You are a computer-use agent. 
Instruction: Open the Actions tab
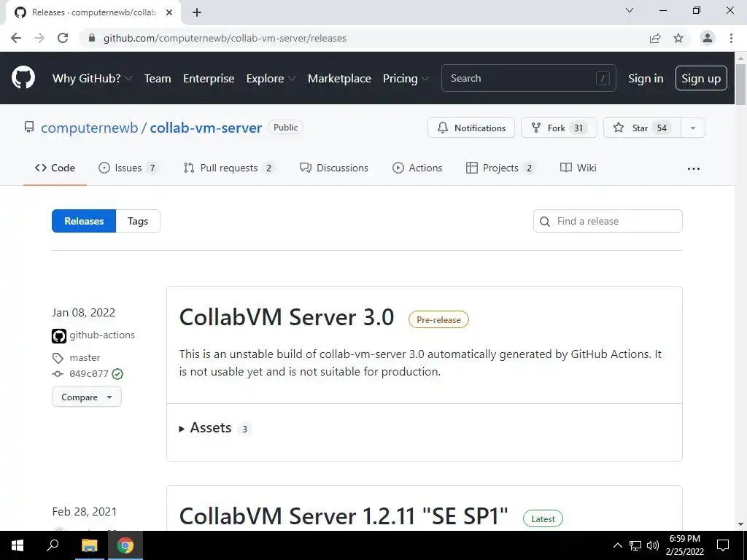click(x=417, y=168)
